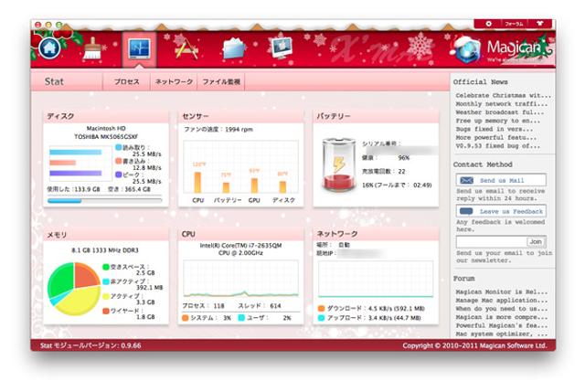Click the newsletter email input field
The height and width of the screenshot is (392, 585).
click(489, 241)
